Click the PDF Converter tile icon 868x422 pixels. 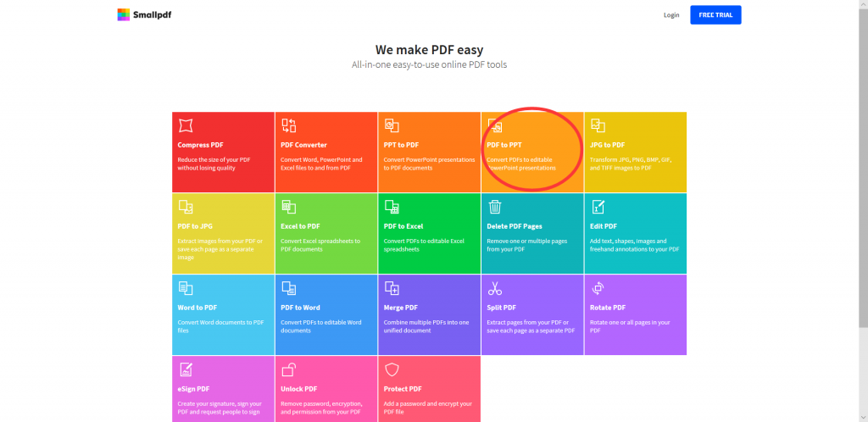[x=288, y=125]
